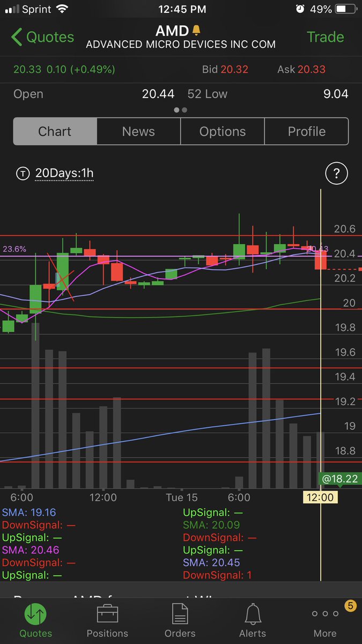Select the Chart tab
362x644 pixels.
tap(55, 131)
